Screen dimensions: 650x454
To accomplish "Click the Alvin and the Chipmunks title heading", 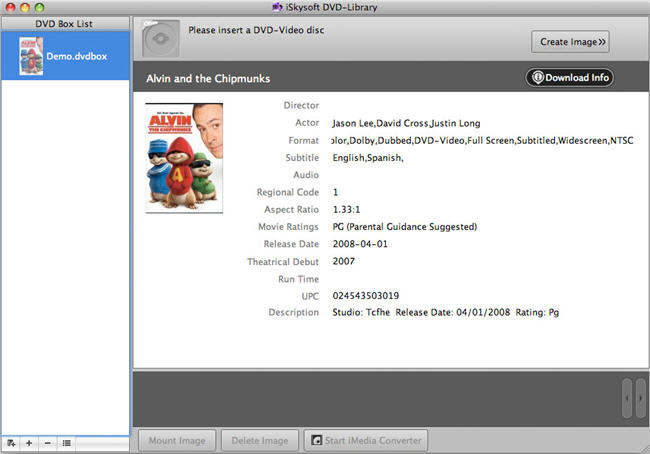I will (x=208, y=78).
